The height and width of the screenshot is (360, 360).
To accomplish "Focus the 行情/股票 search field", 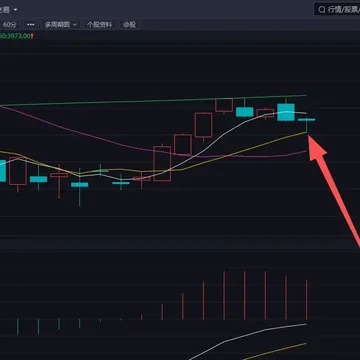I will [x=337, y=9].
